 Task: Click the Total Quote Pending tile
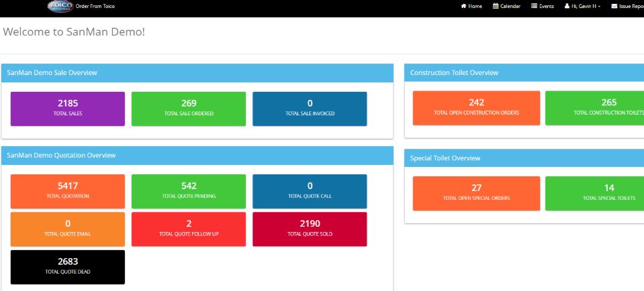[x=189, y=191]
